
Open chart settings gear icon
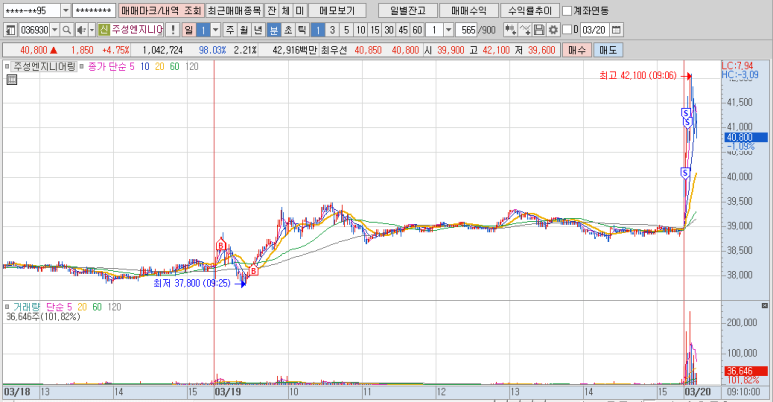[553, 30]
